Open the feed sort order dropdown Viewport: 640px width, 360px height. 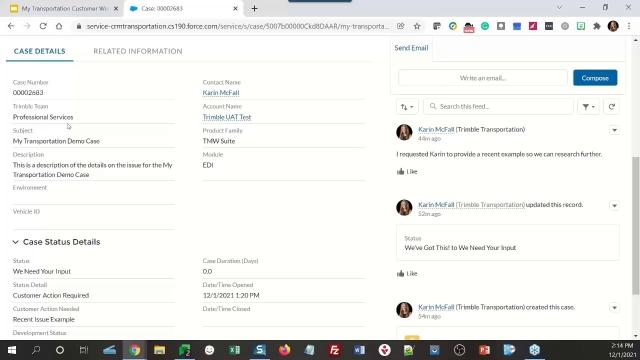[407, 107]
